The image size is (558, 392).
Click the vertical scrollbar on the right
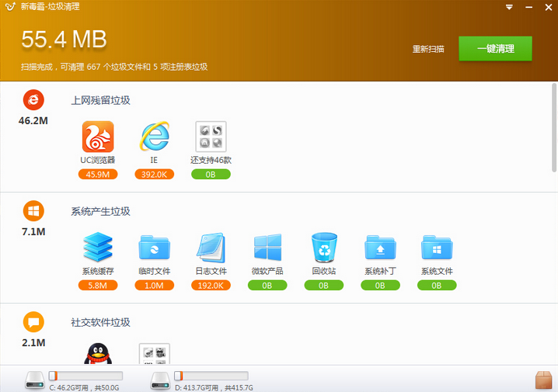click(554, 128)
